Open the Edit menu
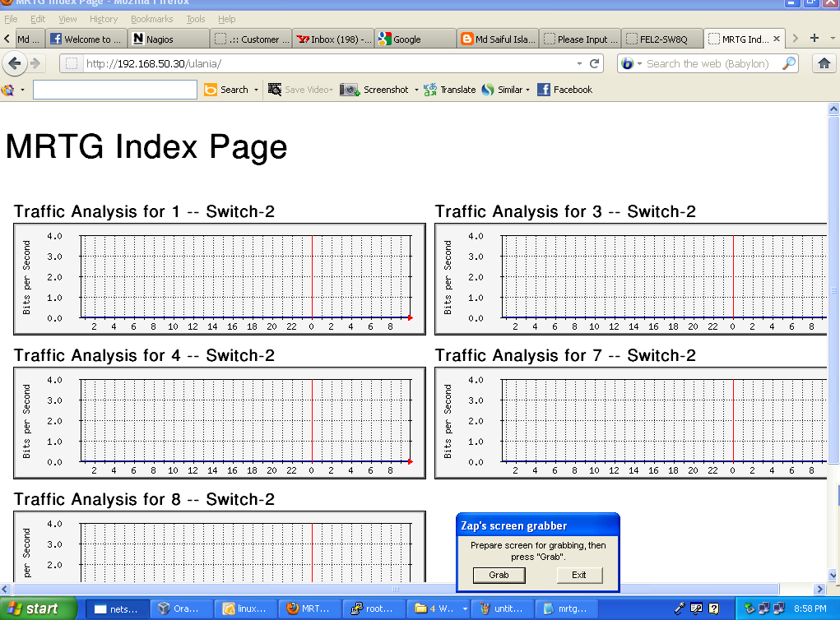This screenshot has height=620, width=840. pyautogui.click(x=38, y=19)
